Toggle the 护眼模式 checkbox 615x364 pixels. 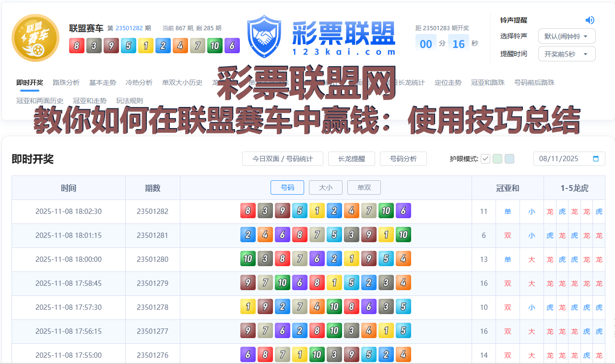pyautogui.click(x=486, y=158)
